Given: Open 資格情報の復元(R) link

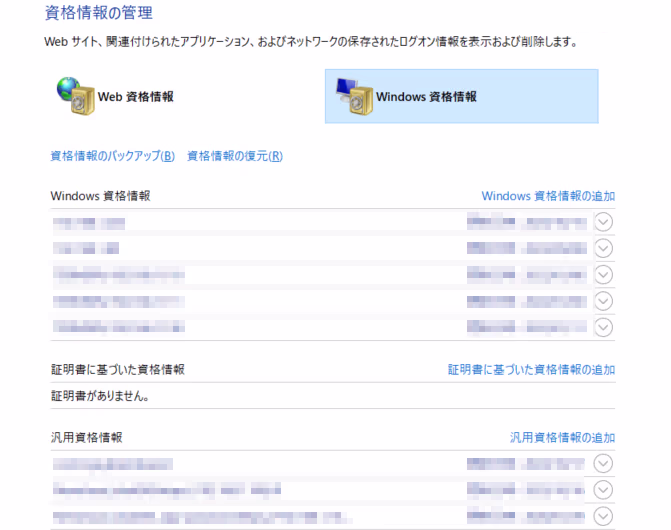Looking at the screenshot, I should [x=235, y=156].
